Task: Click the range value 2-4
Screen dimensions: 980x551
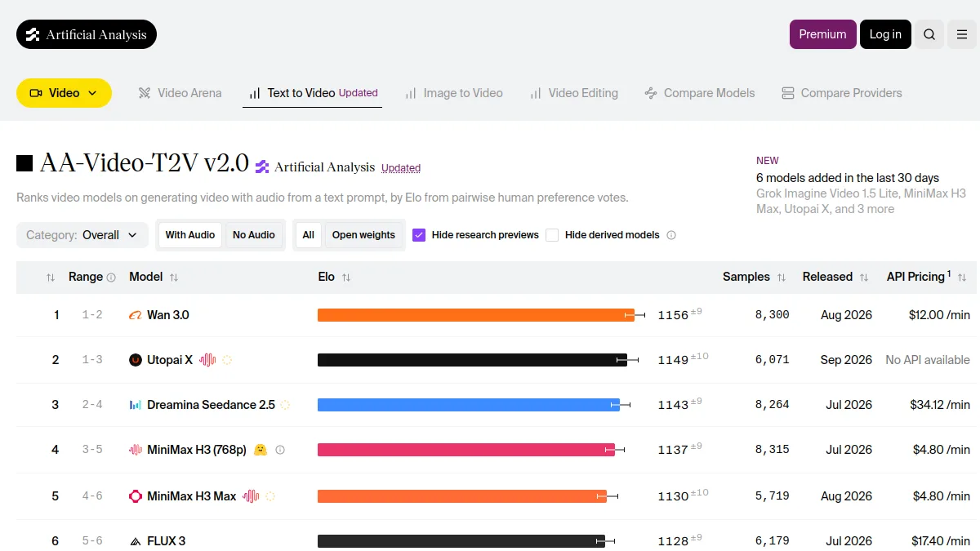Action: point(92,405)
